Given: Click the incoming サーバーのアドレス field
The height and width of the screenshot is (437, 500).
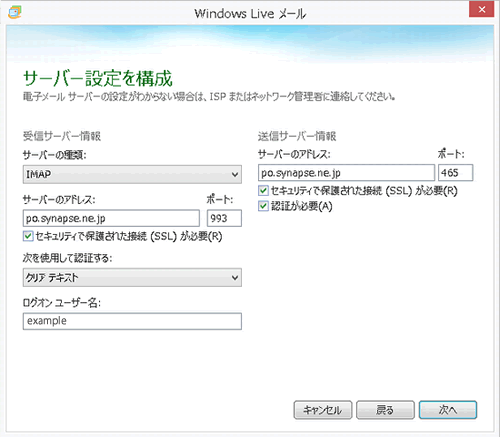Looking at the screenshot, I should pyautogui.click(x=111, y=218).
